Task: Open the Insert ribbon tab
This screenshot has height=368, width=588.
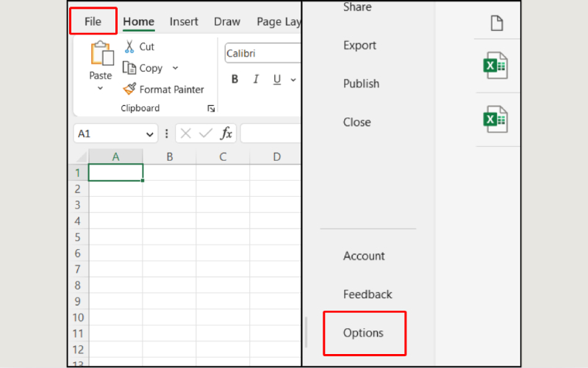Action: pyautogui.click(x=183, y=22)
